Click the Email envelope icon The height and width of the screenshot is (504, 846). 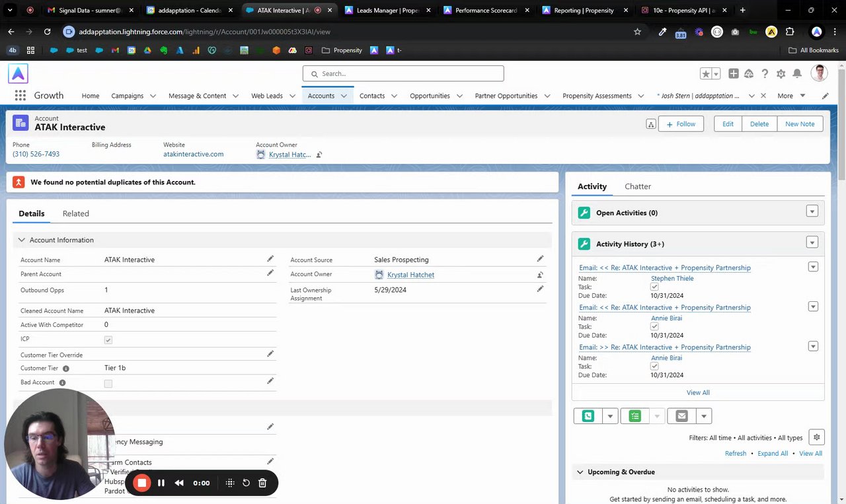pyautogui.click(x=682, y=416)
